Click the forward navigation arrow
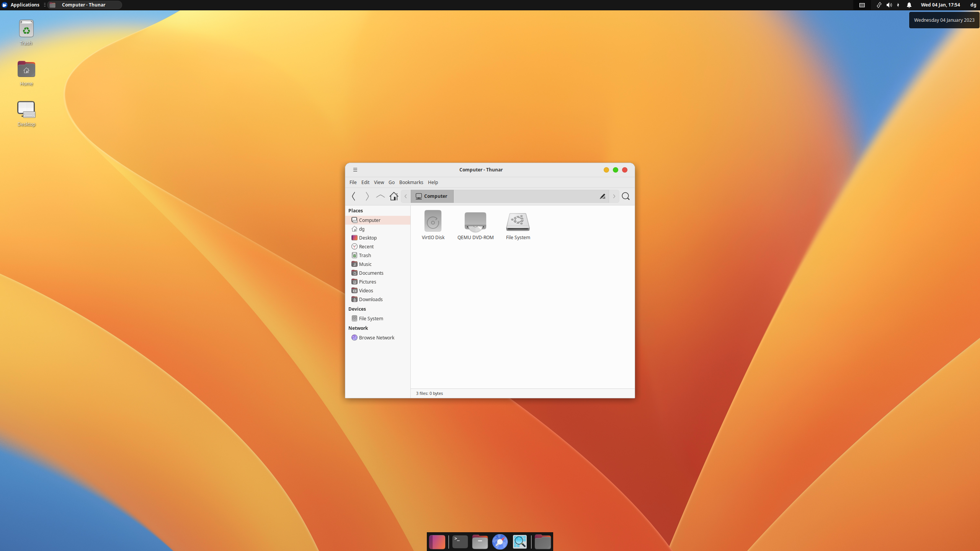 367,196
